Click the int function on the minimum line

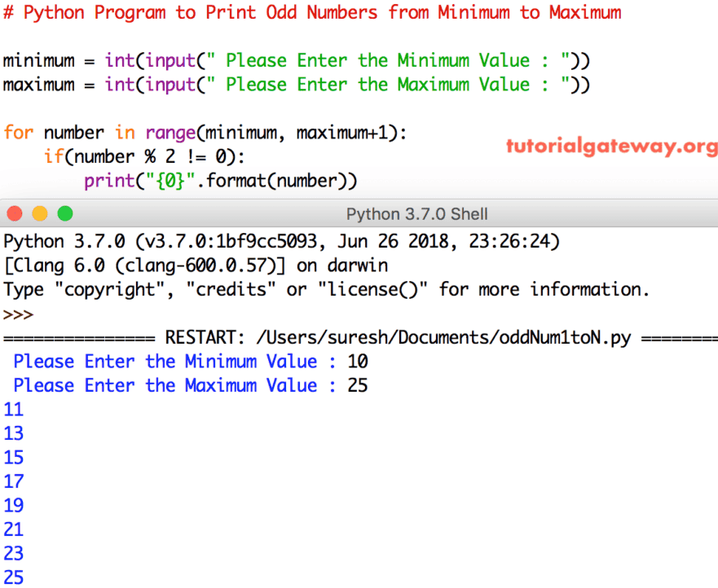(120, 60)
